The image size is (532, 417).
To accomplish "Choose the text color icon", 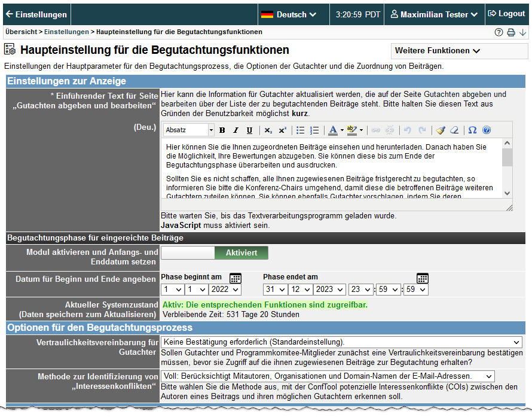I will click(x=333, y=130).
